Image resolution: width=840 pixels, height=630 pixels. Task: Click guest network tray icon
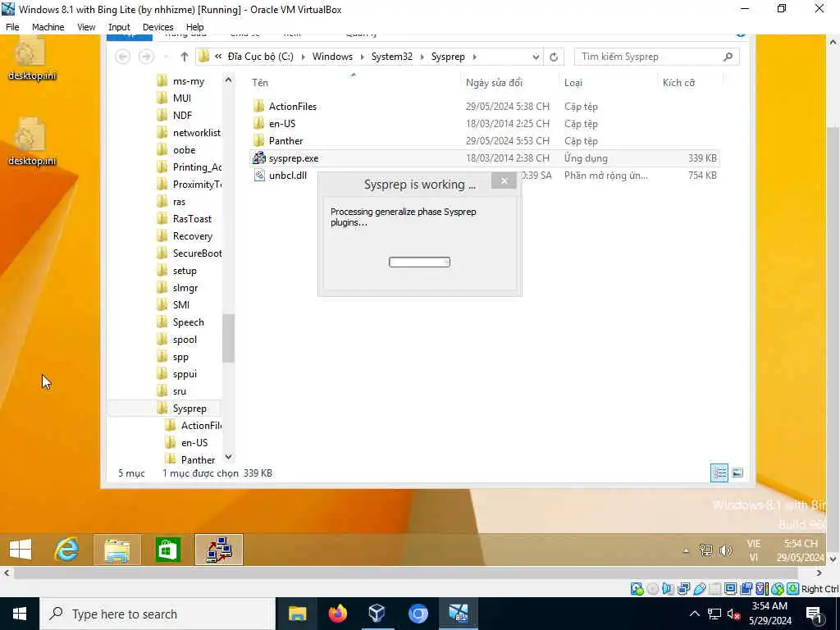click(x=706, y=550)
